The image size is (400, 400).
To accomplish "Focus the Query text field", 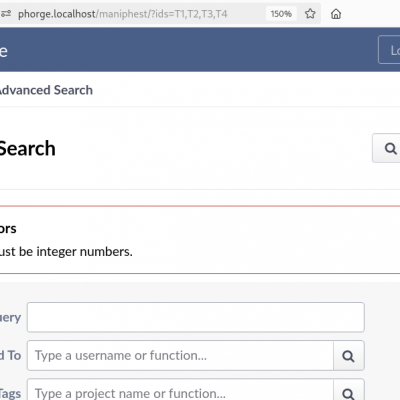I will coord(196,317).
